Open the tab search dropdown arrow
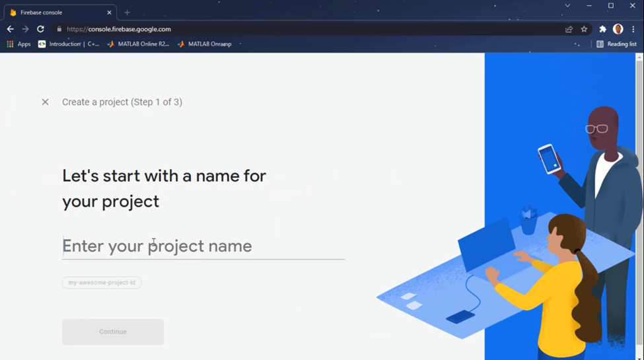644x360 pixels. click(567, 6)
